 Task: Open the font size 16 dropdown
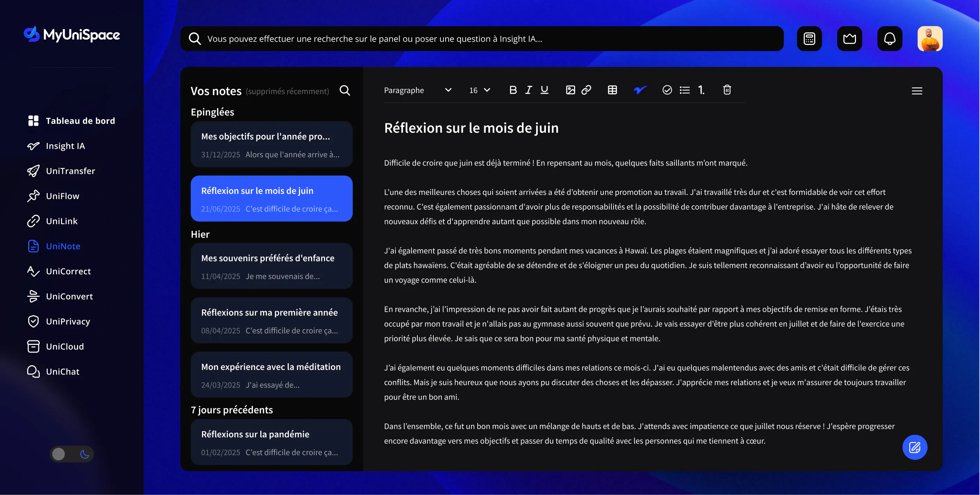pyautogui.click(x=479, y=90)
